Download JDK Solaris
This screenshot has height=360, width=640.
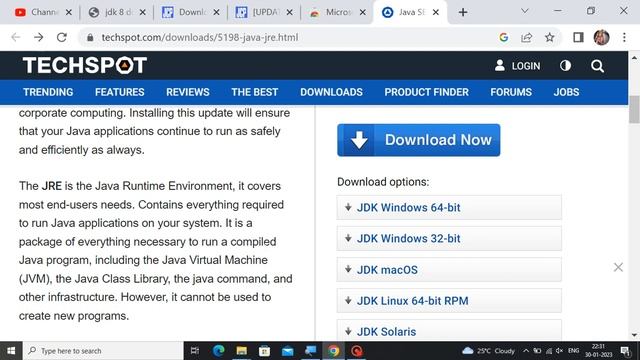pos(449,331)
